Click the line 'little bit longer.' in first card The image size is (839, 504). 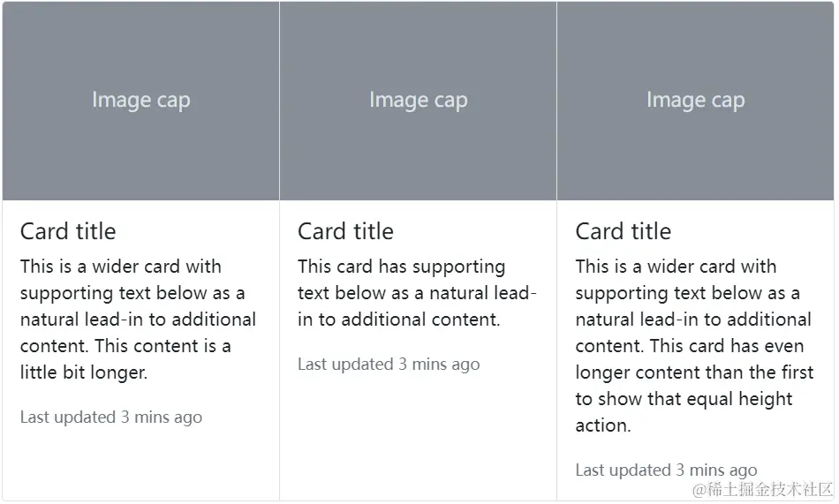[x=84, y=372]
